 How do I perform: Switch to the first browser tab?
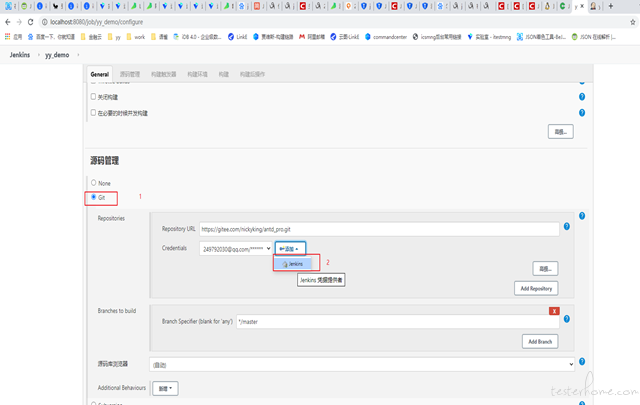click(9, 6)
